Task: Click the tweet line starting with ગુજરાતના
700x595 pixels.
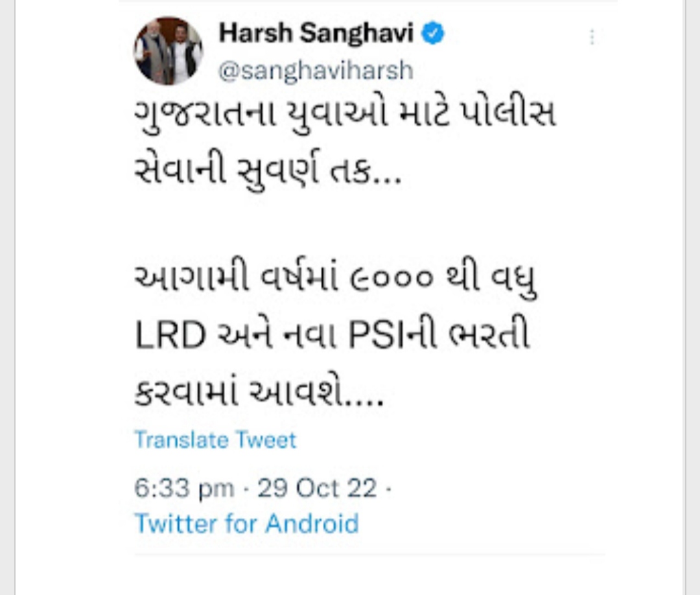Action: 345,114
